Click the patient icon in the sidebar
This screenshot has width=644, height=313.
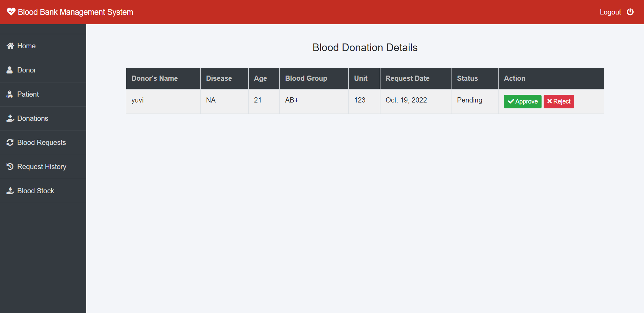click(10, 94)
